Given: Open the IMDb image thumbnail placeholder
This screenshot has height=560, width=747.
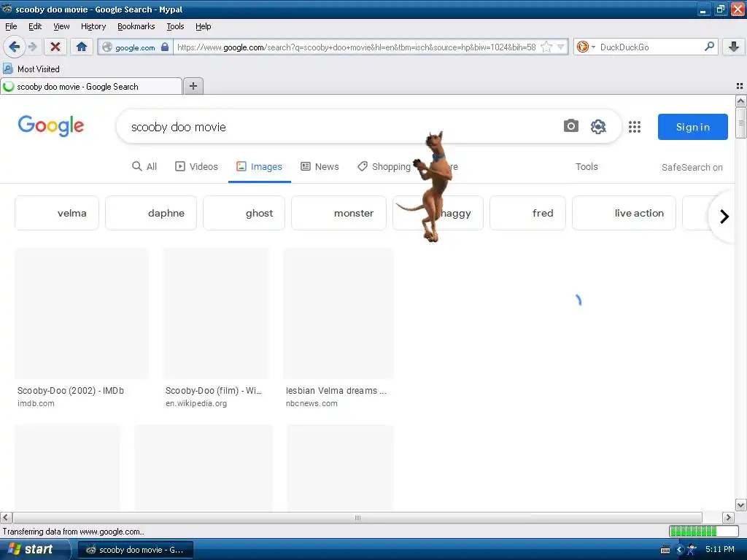Looking at the screenshot, I should tap(82, 314).
